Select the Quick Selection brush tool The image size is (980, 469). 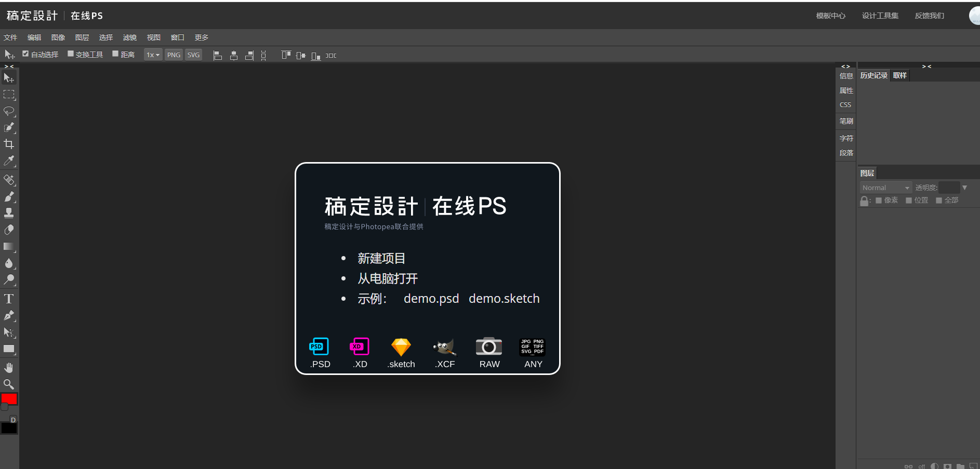point(9,128)
